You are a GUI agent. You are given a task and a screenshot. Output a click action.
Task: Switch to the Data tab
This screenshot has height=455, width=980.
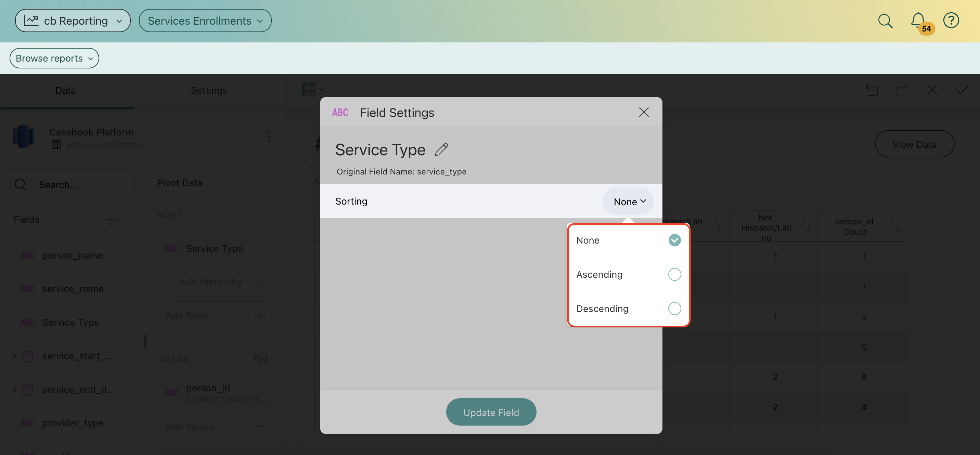coord(65,91)
